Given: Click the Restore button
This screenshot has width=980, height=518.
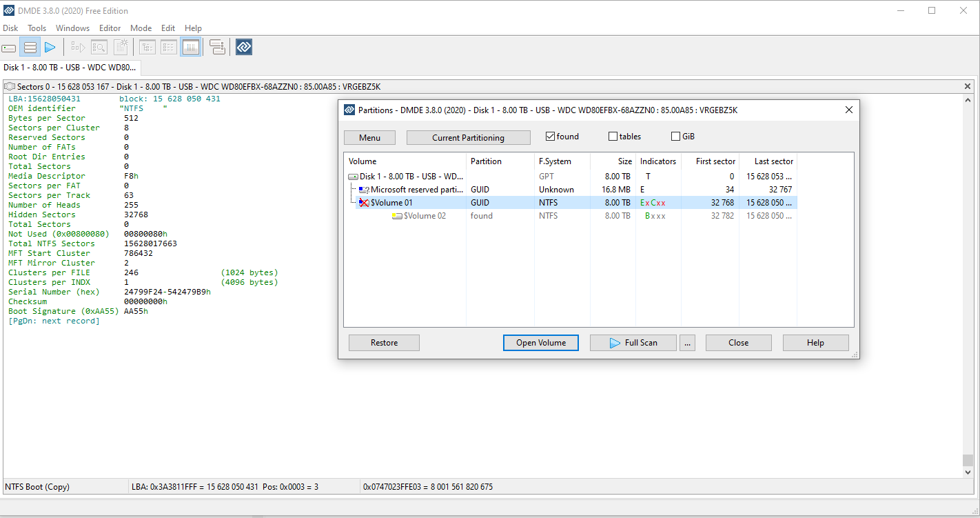Looking at the screenshot, I should coord(385,343).
